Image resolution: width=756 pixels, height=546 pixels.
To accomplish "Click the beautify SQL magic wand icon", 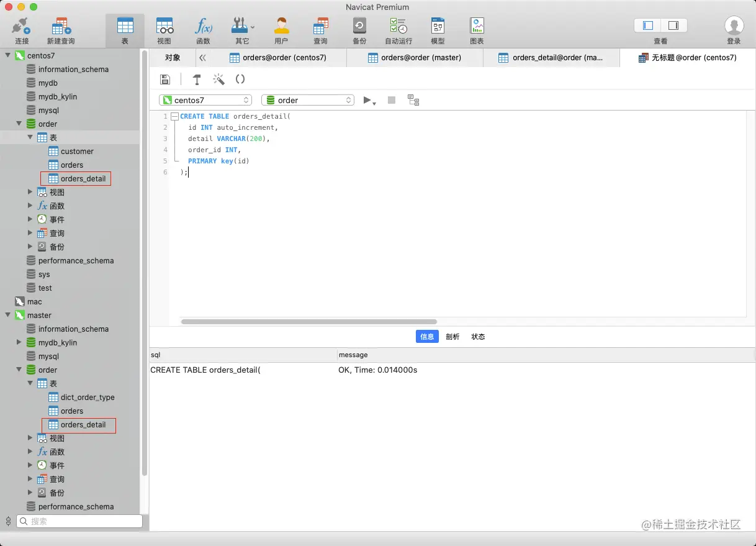I will pyautogui.click(x=218, y=79).
